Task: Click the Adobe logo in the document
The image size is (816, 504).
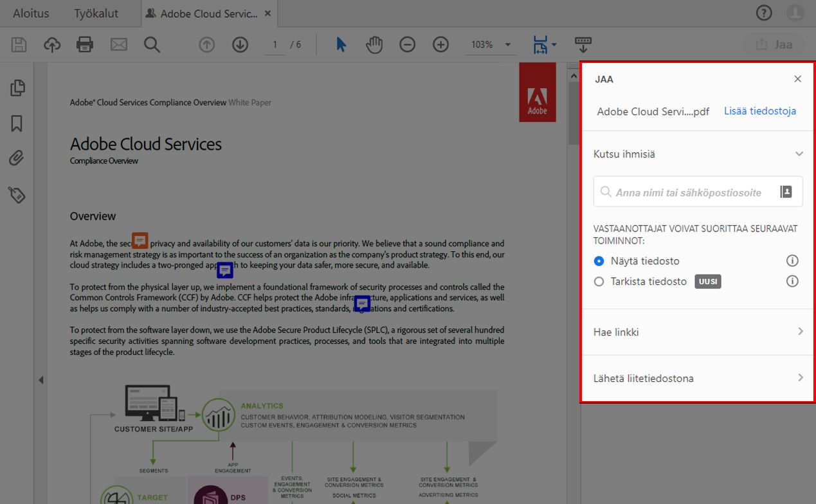Action: click(x=538, y=92)
